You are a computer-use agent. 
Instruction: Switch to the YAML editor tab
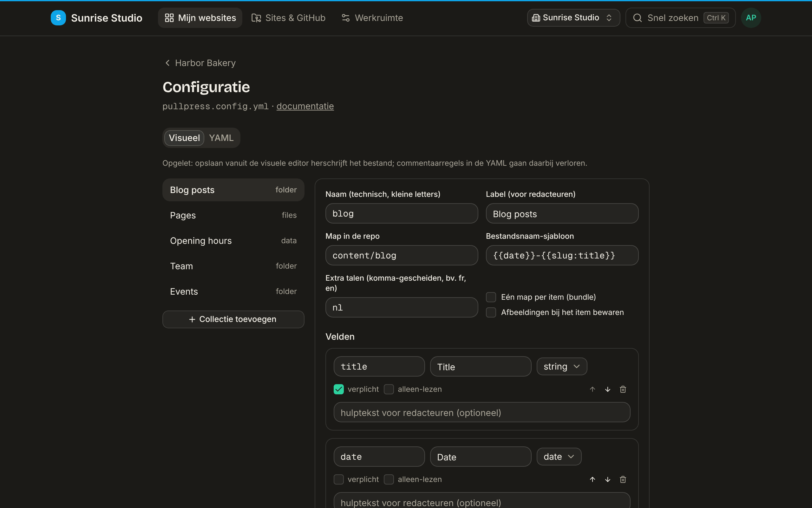tap(221, 138)
